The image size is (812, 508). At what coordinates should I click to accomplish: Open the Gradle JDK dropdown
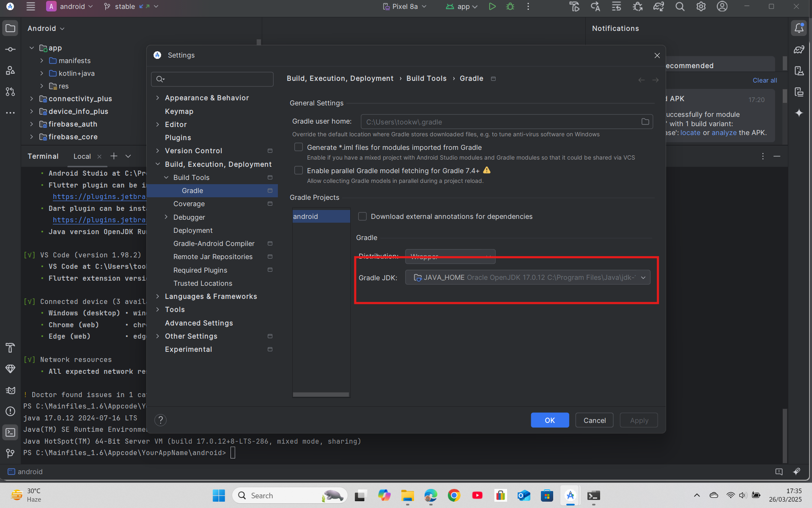pos(528,278)
